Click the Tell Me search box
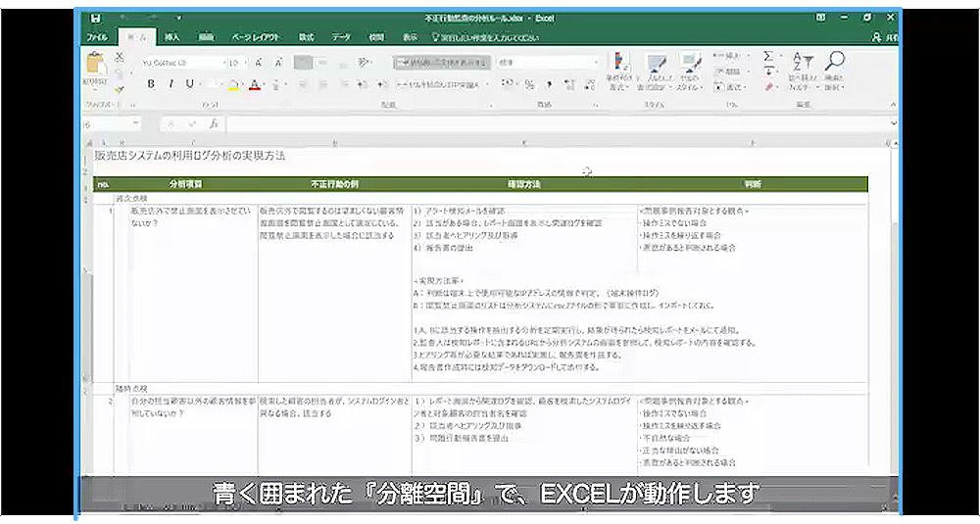 click(485, 37)
